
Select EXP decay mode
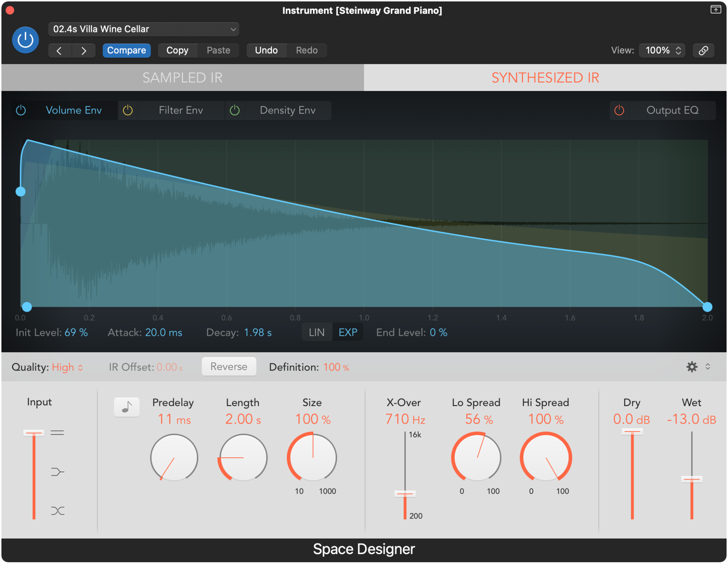[348, 332]
